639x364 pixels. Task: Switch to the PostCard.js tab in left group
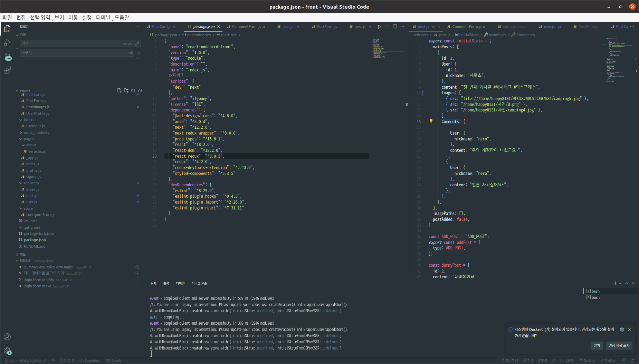tap(161, 27)
